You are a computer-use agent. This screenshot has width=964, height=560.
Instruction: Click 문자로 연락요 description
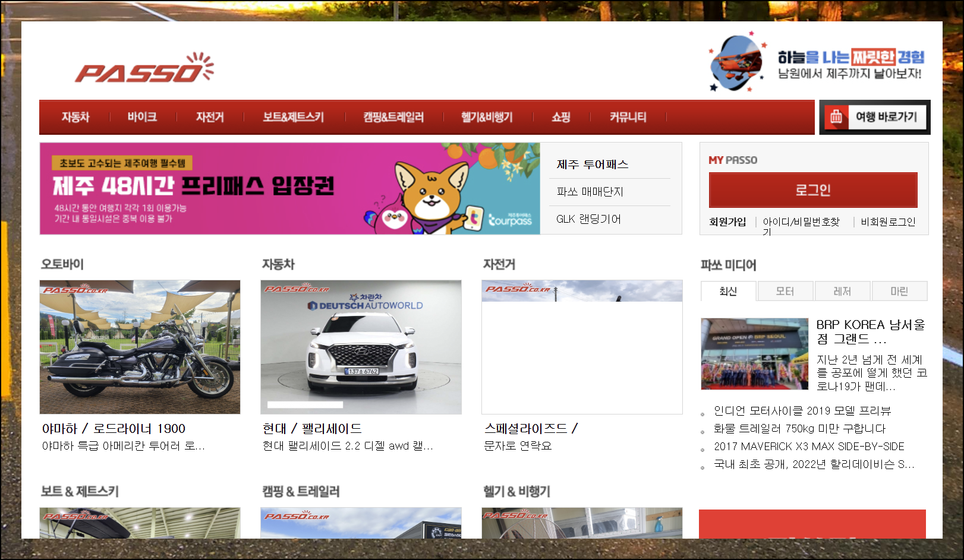tap(518, 445)
